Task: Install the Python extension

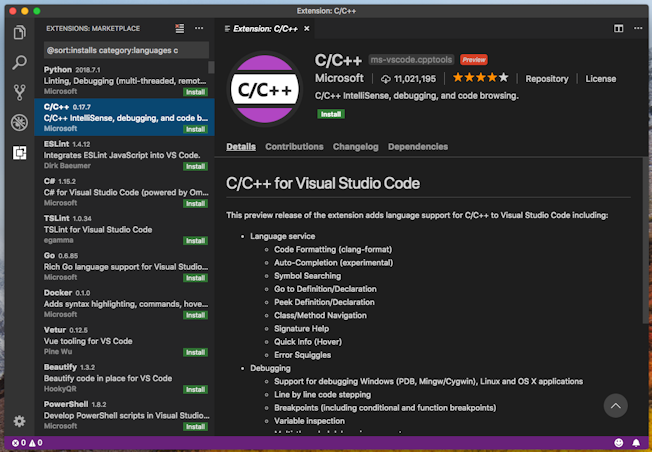Action: click(x=195, y=92)
